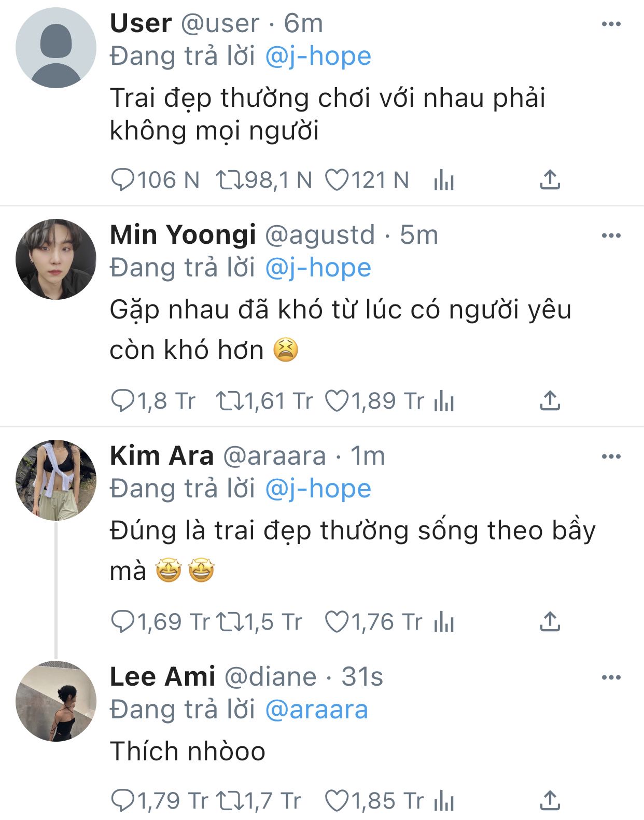Open more options for Min Yoongi's tweet
This screenshot has height=820, width=644.
[611, 235]
